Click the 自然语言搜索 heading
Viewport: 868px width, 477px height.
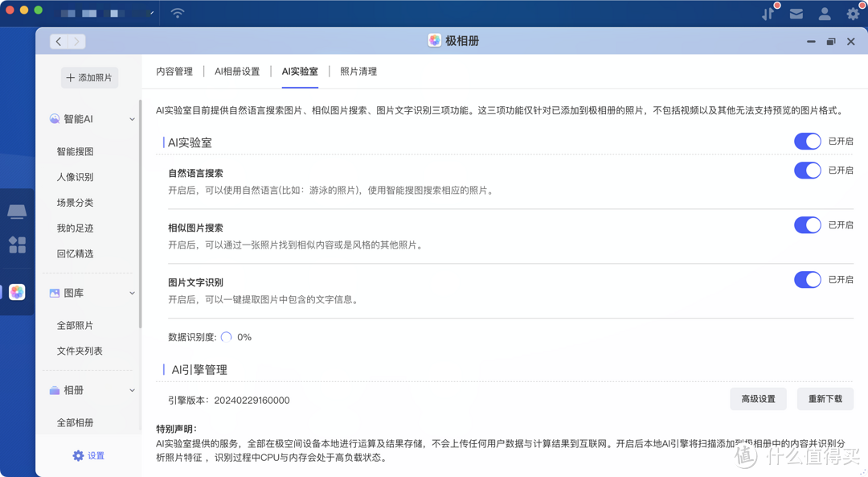pos(196,173)
